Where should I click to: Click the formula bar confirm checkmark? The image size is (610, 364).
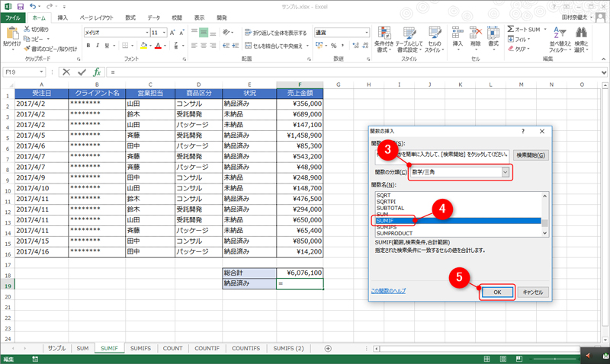coord(82,72)
